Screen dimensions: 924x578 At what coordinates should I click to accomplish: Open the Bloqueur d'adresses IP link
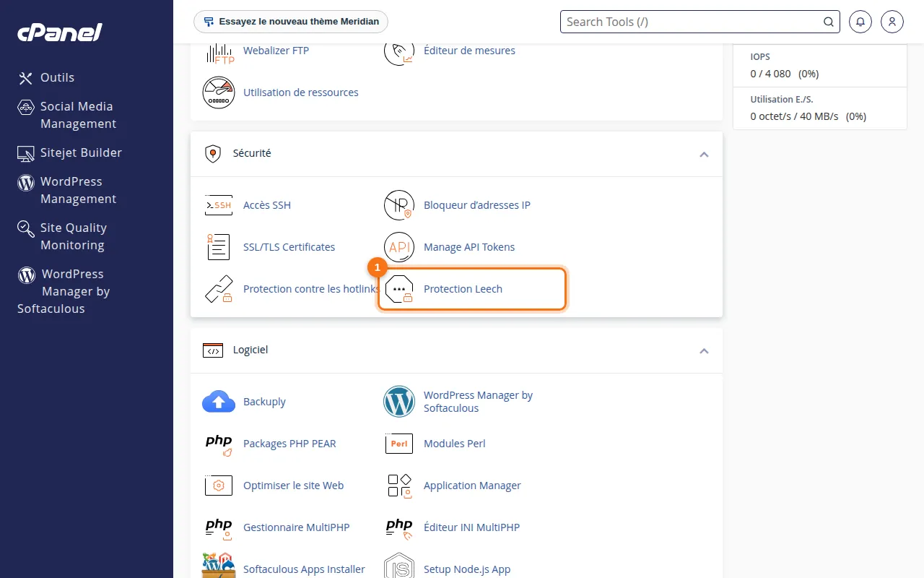[477, 205]
